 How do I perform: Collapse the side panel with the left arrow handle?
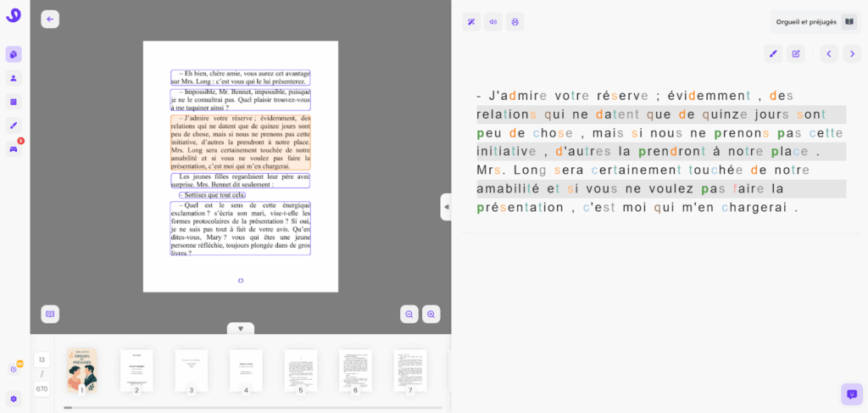pos(446,207)
